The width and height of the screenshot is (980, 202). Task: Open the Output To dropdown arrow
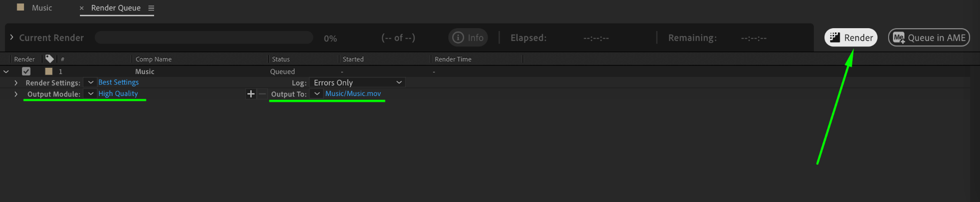pos(317,94)
